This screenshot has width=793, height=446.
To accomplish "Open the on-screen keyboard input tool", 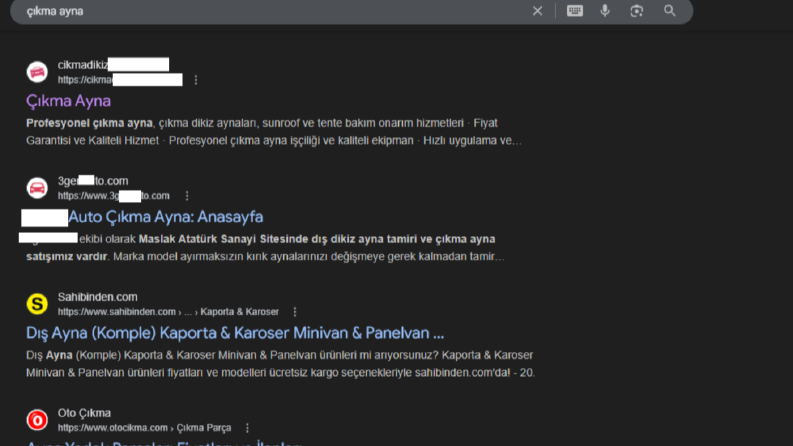I will tap(575, 11).
